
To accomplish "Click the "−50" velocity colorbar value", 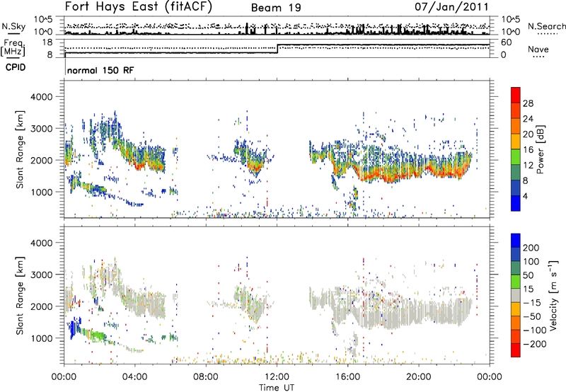I will [x=532, y=316].
